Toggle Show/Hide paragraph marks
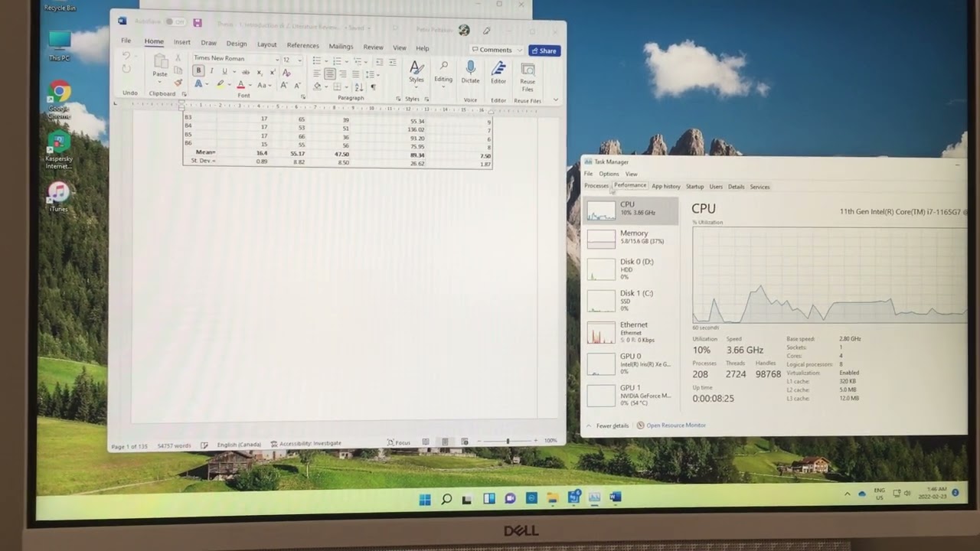The image size is (980, 551). pos(374,87)
